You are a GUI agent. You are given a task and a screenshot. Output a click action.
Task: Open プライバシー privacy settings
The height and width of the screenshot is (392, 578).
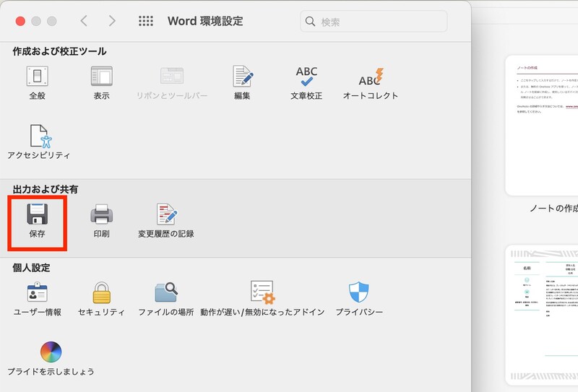click(359, 299)
